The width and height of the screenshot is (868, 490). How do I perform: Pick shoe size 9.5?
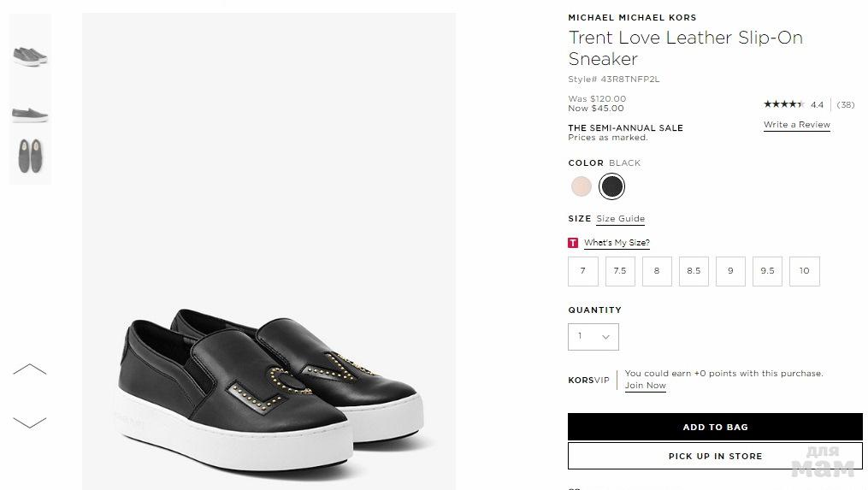click(767, 271)
